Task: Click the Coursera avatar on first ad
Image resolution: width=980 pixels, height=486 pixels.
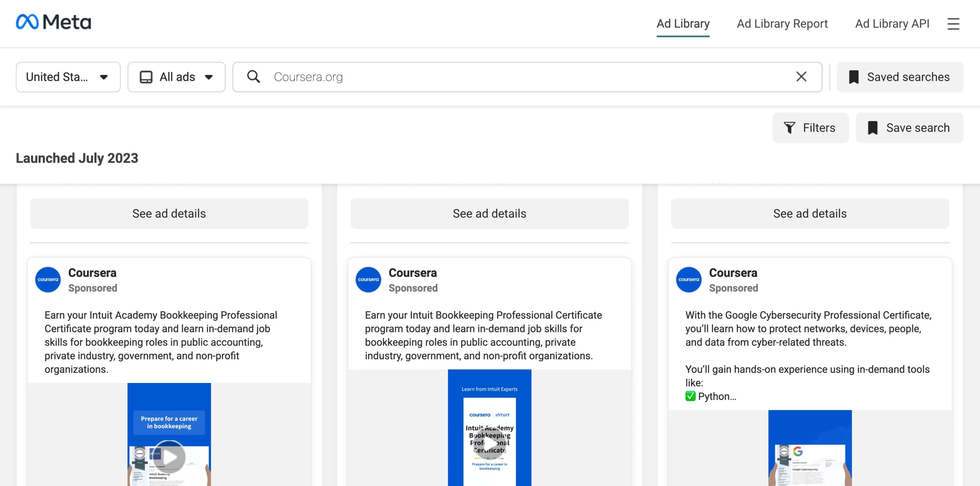Action: (x=48, y=280)
